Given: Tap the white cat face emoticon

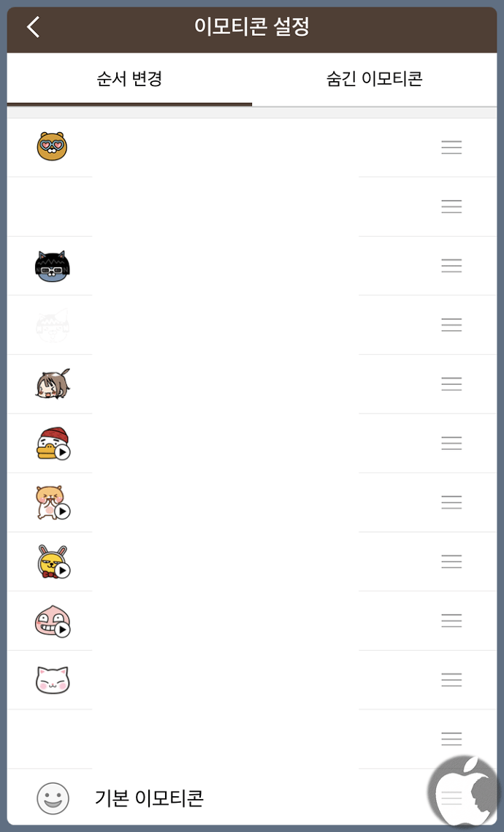Looking at the screenshot, I should [53, 680].
